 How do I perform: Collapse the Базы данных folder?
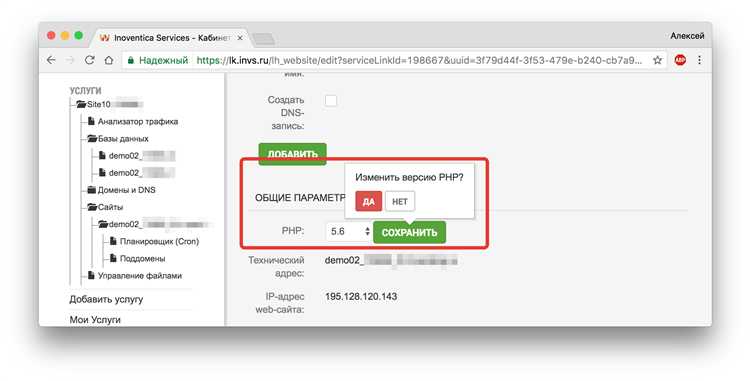coord(92,139)
